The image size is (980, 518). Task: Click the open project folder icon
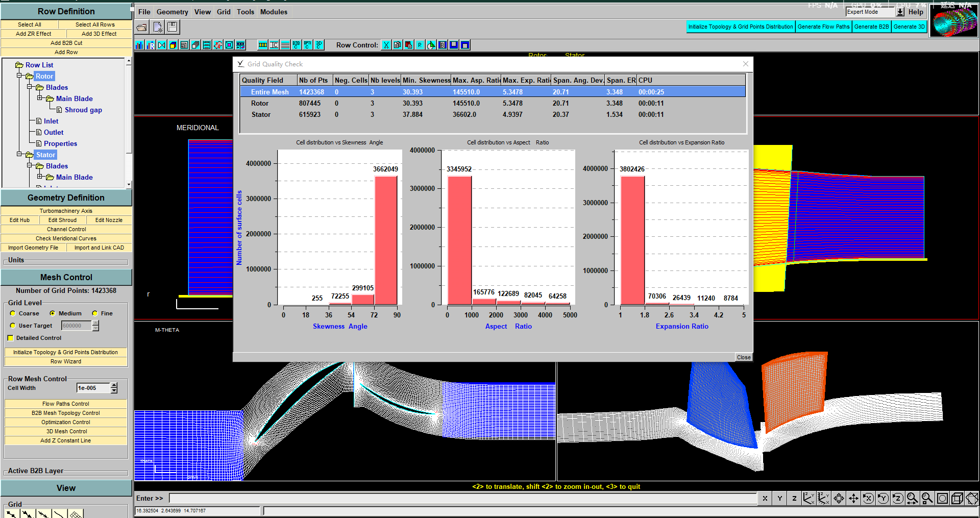coord(142,27)
